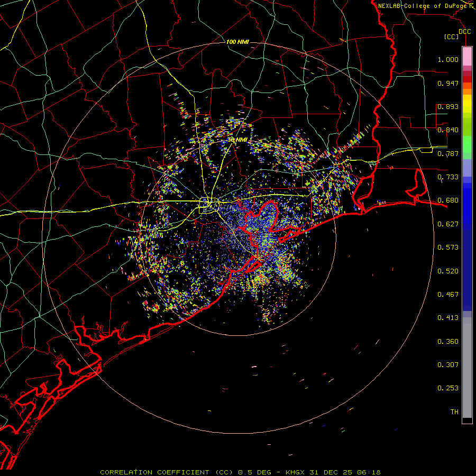
Task: Select the 0.467 scale value
Action: (448, 295)
